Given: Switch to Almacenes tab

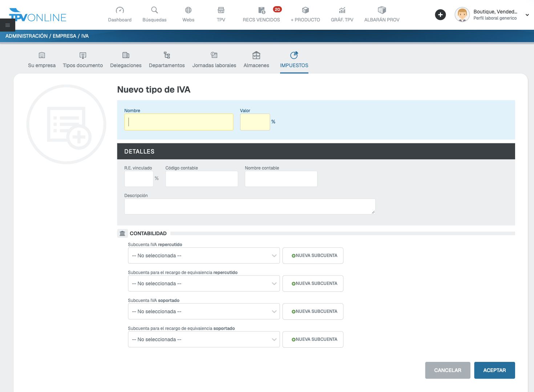Looking at the screenshot, I should tap(256, 60).
